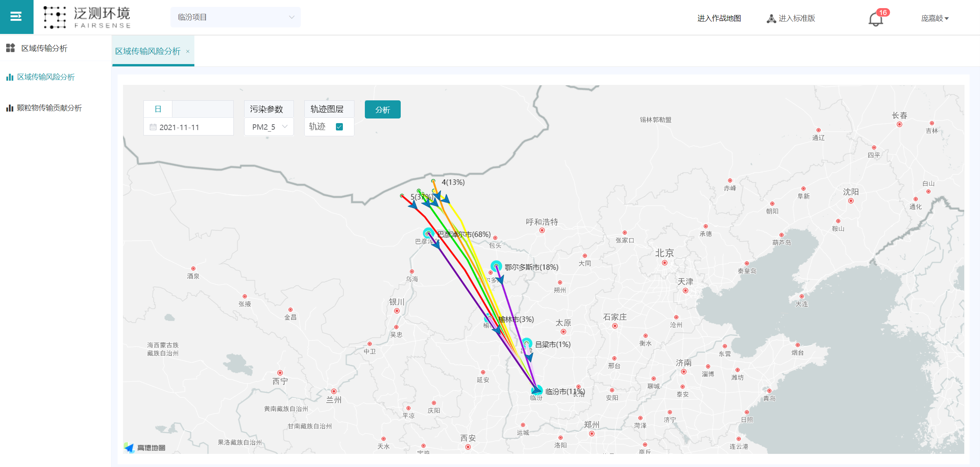Click the 临汾市(11%) label
980x467 pixels.
(x=565, y=391)
